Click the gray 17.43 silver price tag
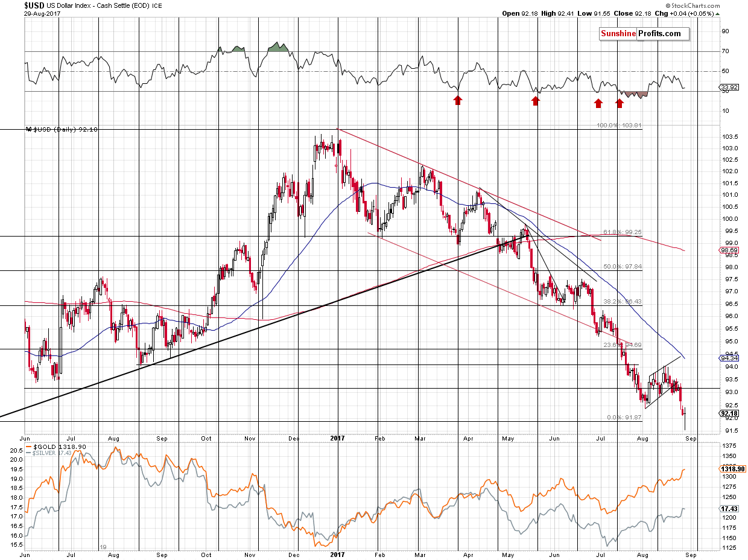The image size is (748, 560). pyautogui.click(x=729, y=510)
